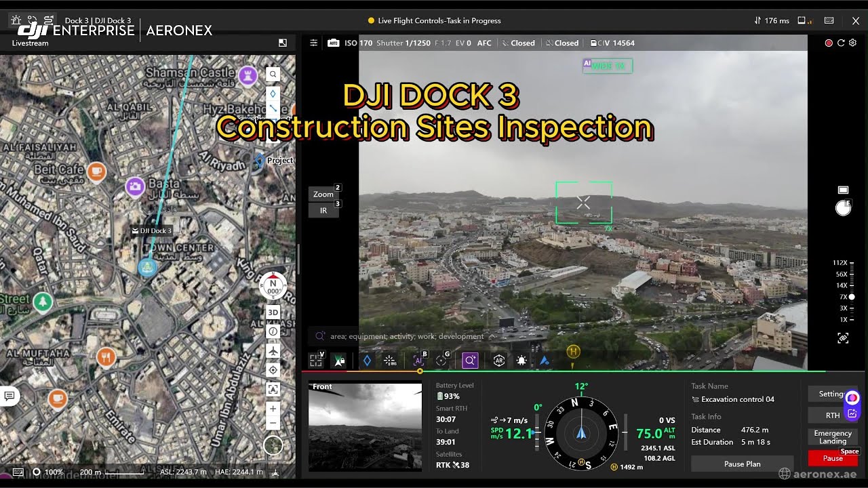This screenshot has width=868, height=488.
Task: Open camera settings gear icon
Action: point(852,43)
